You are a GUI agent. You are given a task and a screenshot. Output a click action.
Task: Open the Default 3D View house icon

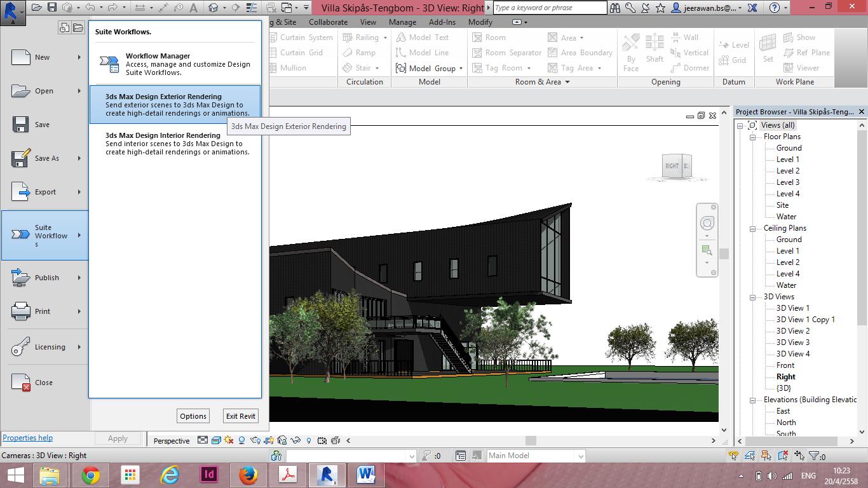tap(214, 8)
